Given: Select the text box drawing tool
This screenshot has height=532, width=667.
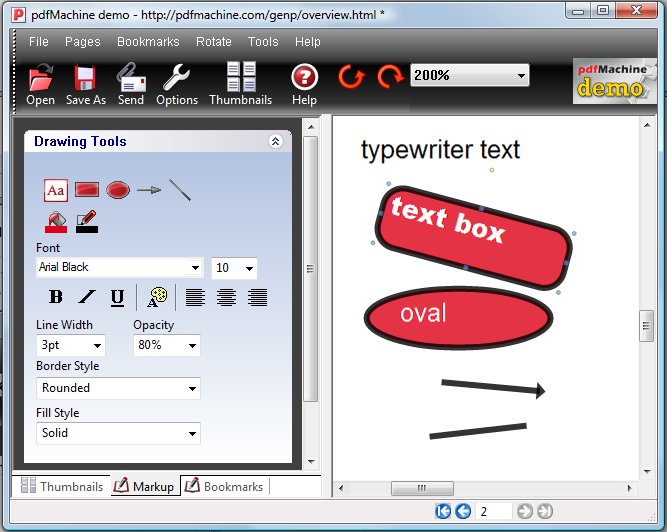Looking at the screenshot, I should 56,190.
